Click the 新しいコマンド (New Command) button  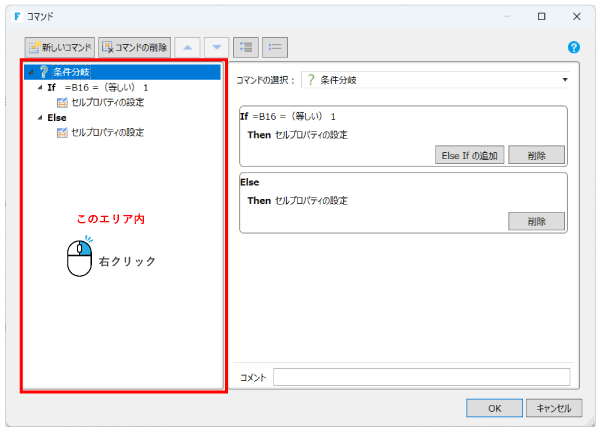(x=61, y=47)
